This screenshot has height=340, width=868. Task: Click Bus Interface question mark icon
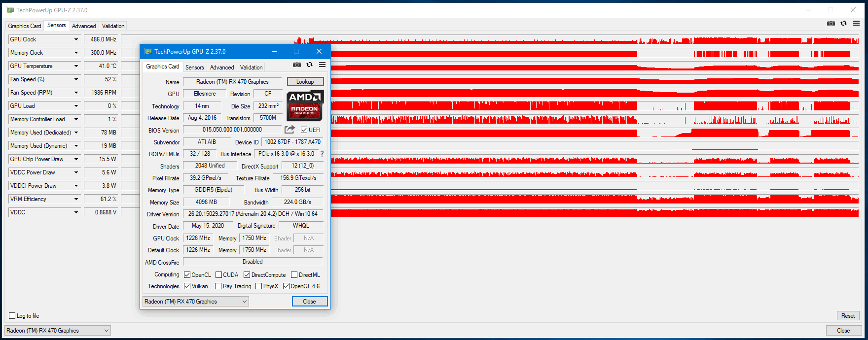(x=322, y=154)
